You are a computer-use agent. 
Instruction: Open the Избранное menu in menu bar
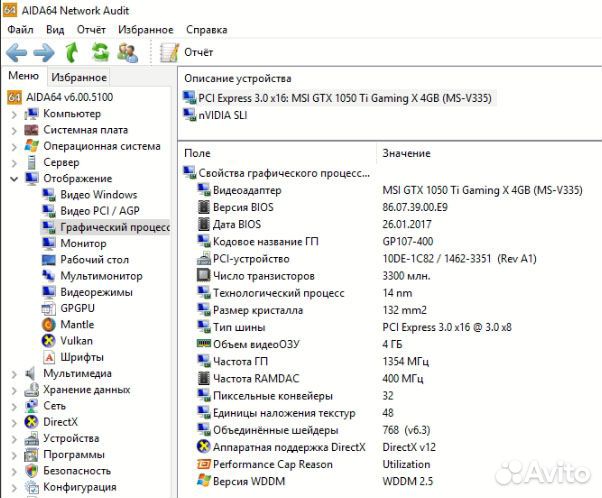click(x=146, y=30)
